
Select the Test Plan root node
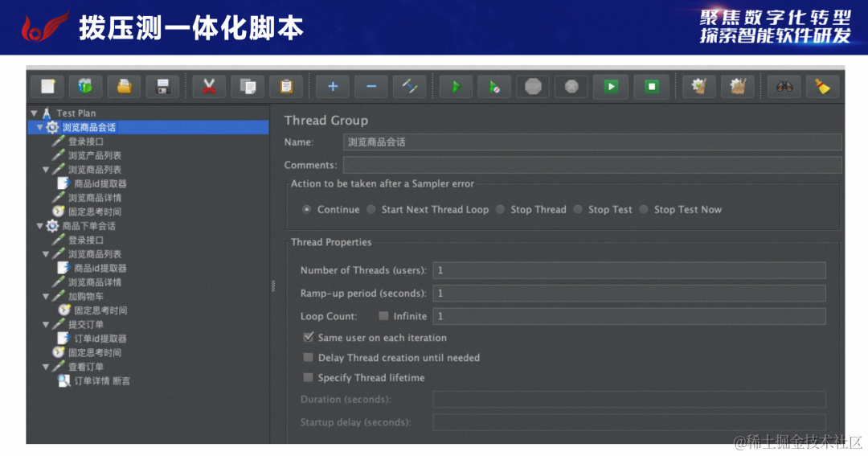click(x=76, y=113)
